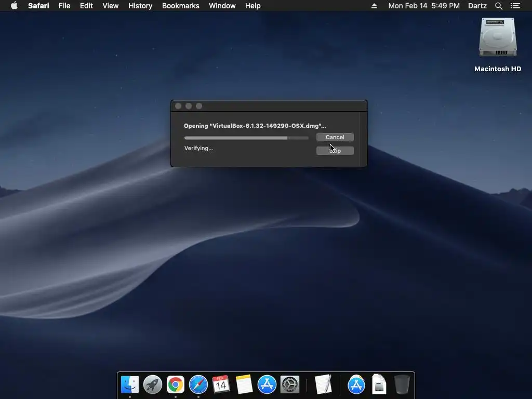Click the Opening "VirtualBox-6.1.32-149290-OSX.dmg" text
Screen dimensions: 532x399
(255, 126)
